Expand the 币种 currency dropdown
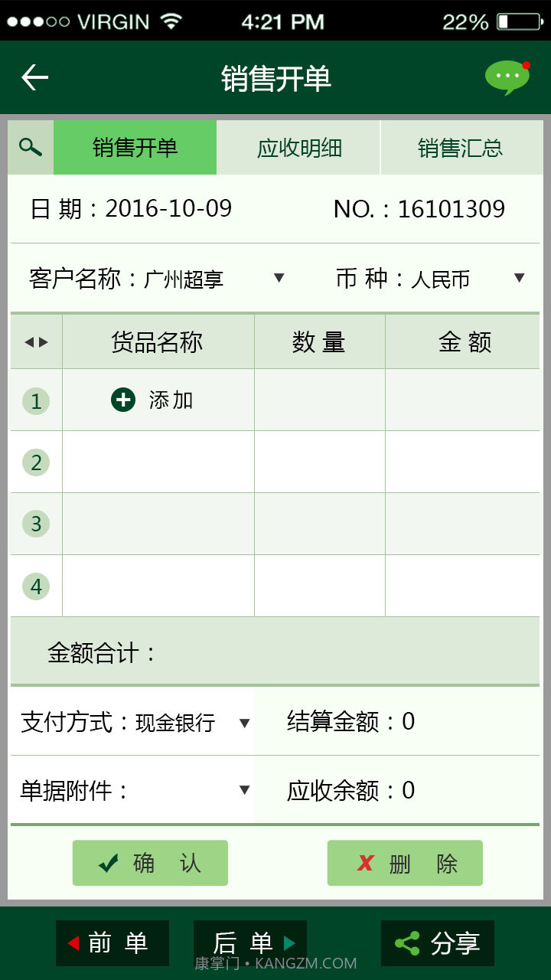Screen dimensions: 551x980 point(519,279)
